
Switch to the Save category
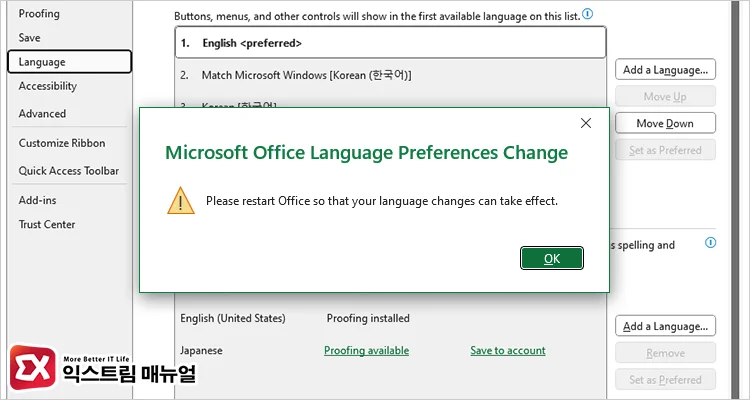[x=30, y=37]
